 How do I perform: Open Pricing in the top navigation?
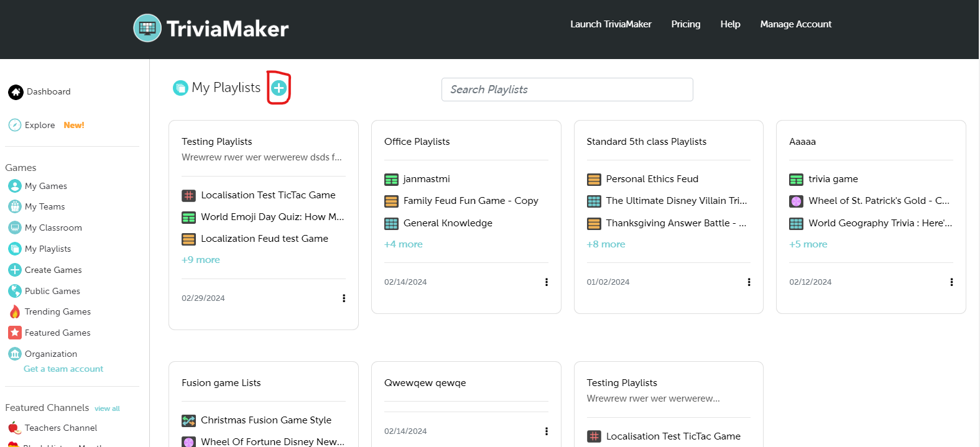(685, 24)
